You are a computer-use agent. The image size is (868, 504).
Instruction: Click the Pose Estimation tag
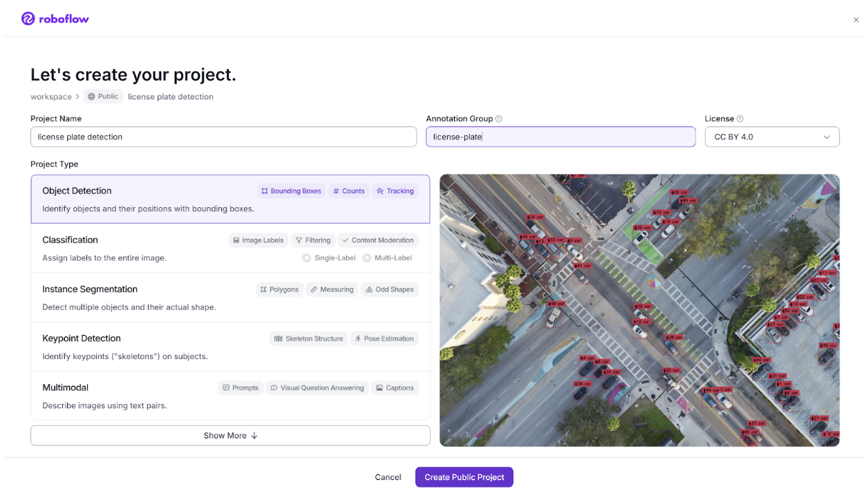(384, 339)
